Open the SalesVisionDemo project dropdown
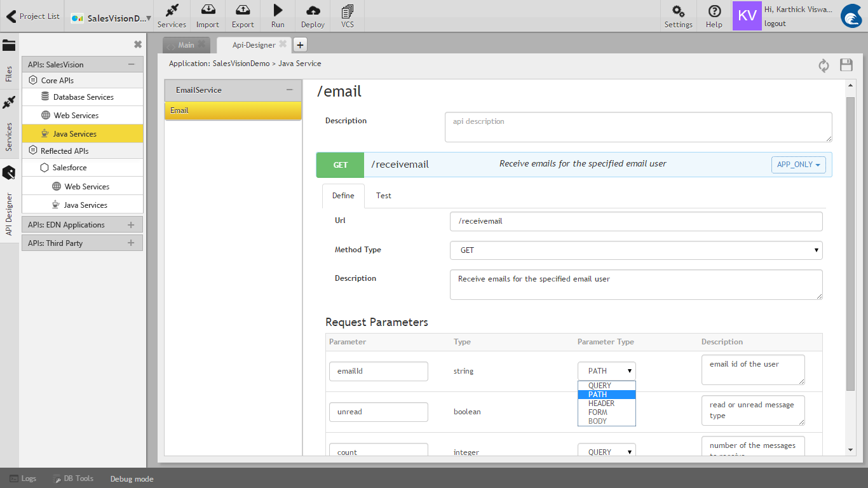The image size is (868, 488). click(x=111, y=18)
